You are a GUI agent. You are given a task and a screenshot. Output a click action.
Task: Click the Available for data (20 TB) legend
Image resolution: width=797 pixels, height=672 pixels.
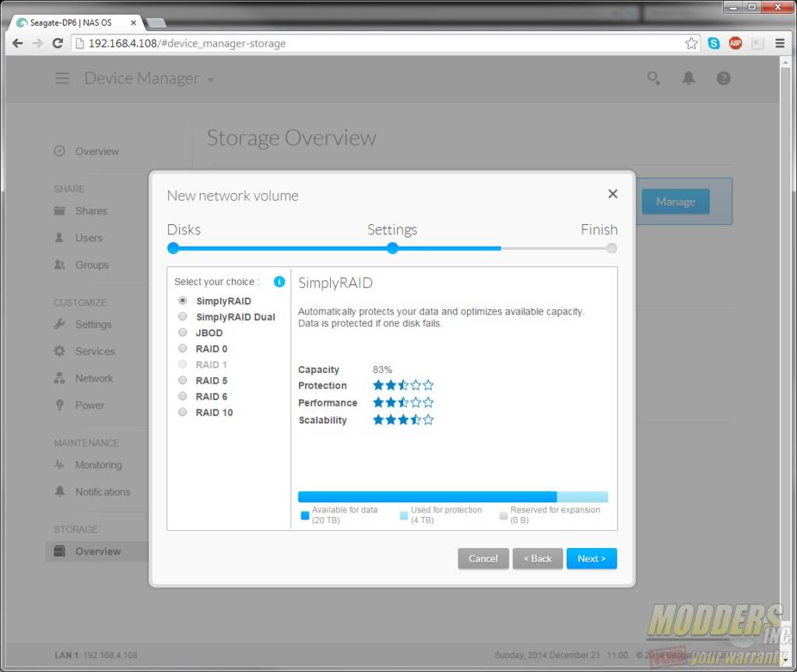point(339,515)
